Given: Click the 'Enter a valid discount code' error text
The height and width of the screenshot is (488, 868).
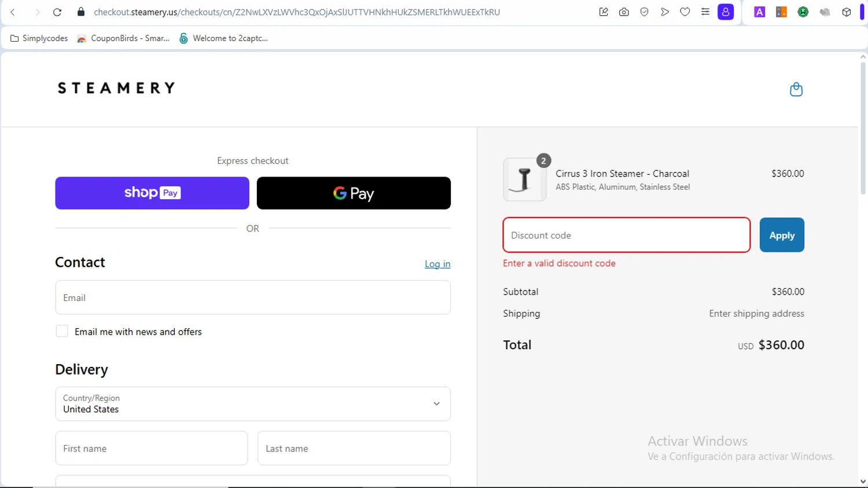Looking at the screenshot, I should point(559,263).
